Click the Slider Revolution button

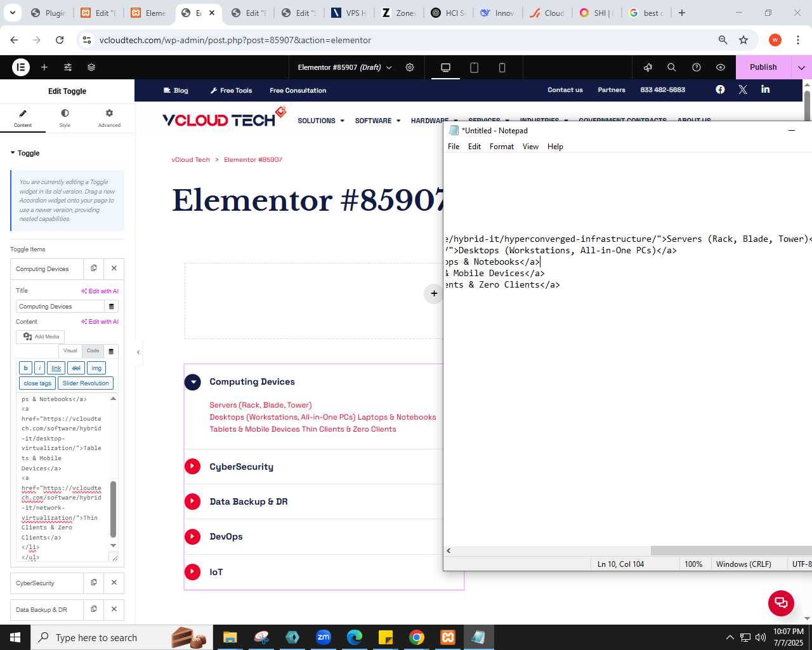click(86, 383)
